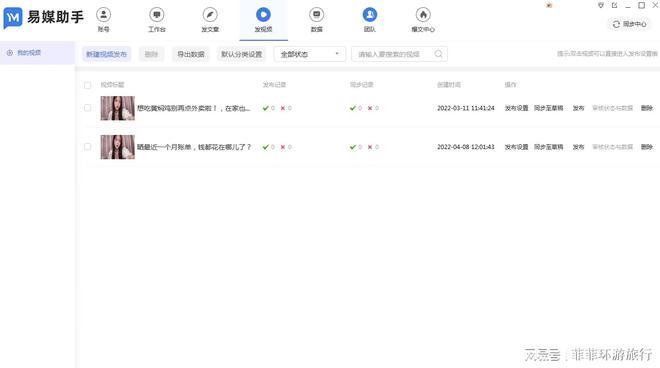The height and width of the screenshot is (368, 660).
Task: Click thumbnail of the 2022-03-11 video
Action: pyautogui.click(x=117, y=108)
